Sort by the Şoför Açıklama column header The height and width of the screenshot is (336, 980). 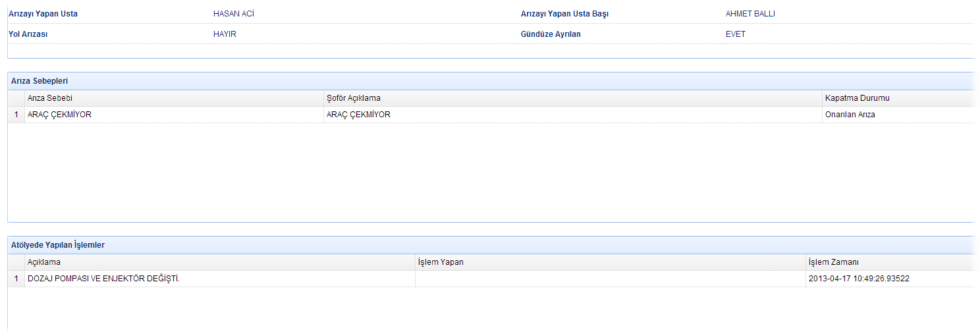354,98
